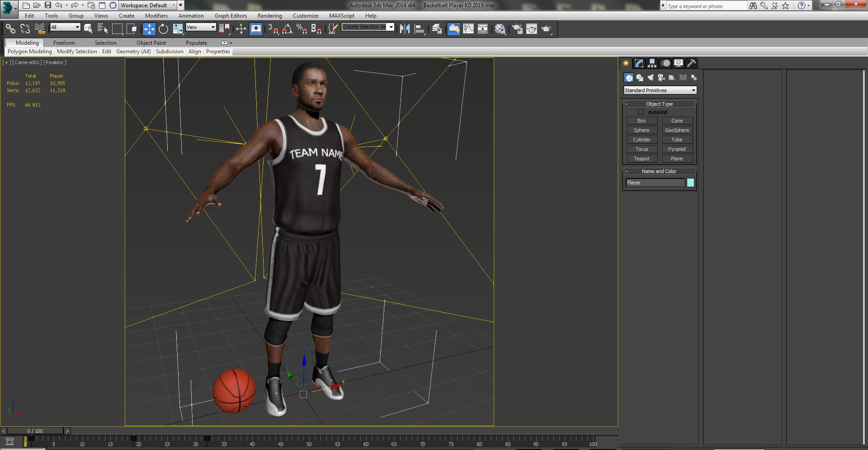Open the Utilities hammer panel tab
This screenshot has width=868, height=450.
[x=691, y=63]
